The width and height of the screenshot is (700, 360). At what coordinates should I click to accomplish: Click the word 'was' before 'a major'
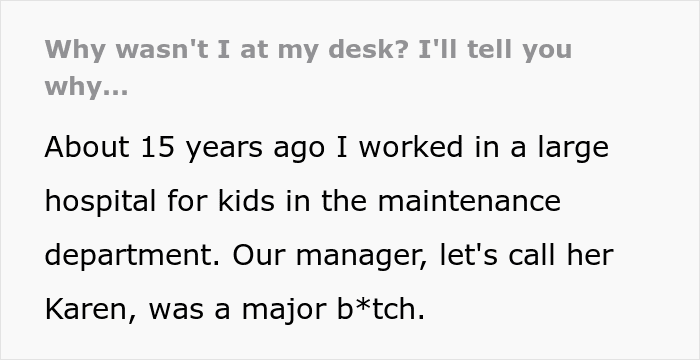(176, 311)
